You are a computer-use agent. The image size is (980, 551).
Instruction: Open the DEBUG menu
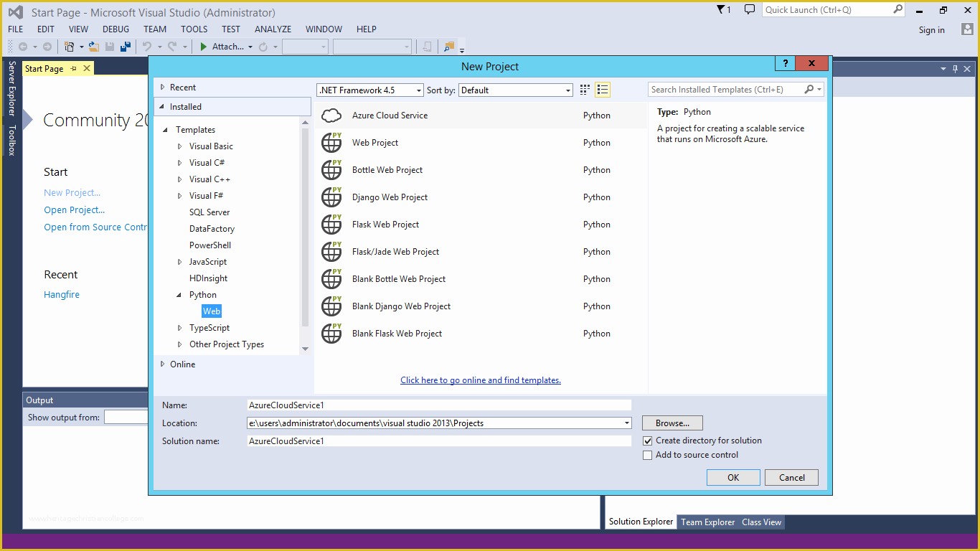coord(116,29)
